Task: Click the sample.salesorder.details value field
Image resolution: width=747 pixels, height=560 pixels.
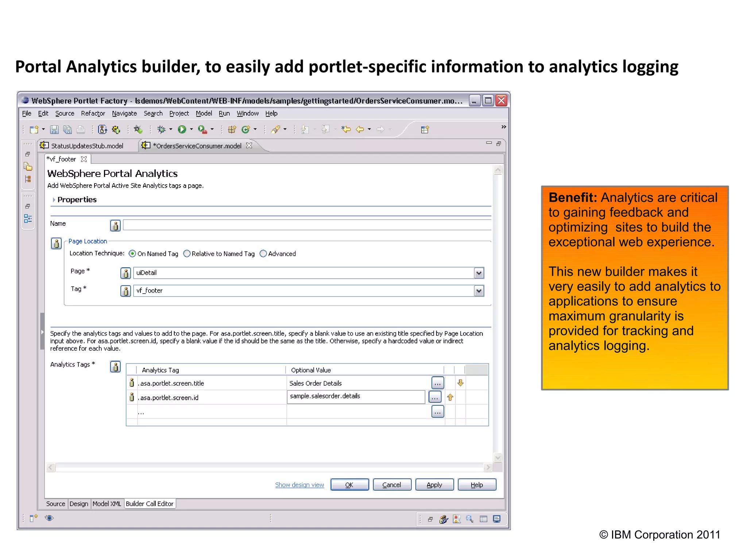Action: [x=356, y=397]
